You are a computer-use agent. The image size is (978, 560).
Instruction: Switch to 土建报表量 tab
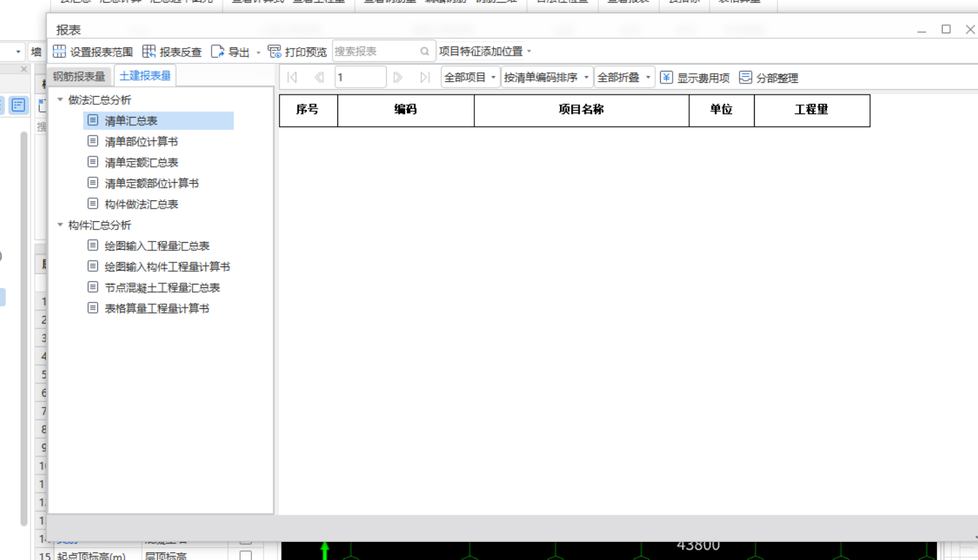click(x=145, y=76)
